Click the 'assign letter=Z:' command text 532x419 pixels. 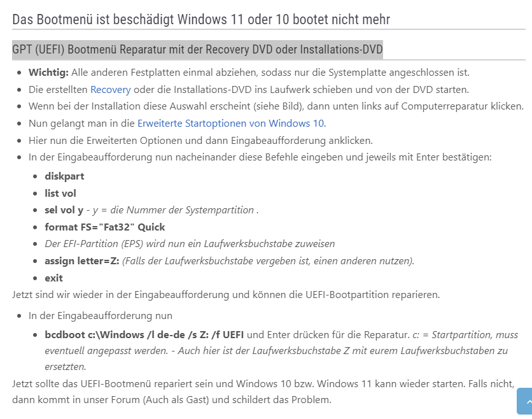(81, 260)
